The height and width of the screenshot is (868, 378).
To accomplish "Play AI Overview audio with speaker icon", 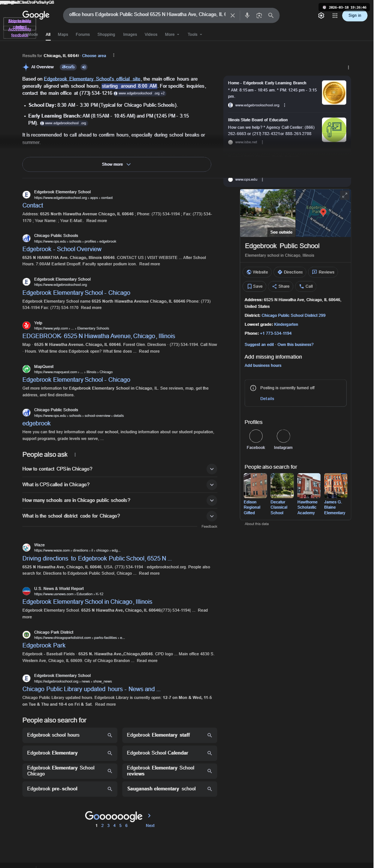I will 84,67.
